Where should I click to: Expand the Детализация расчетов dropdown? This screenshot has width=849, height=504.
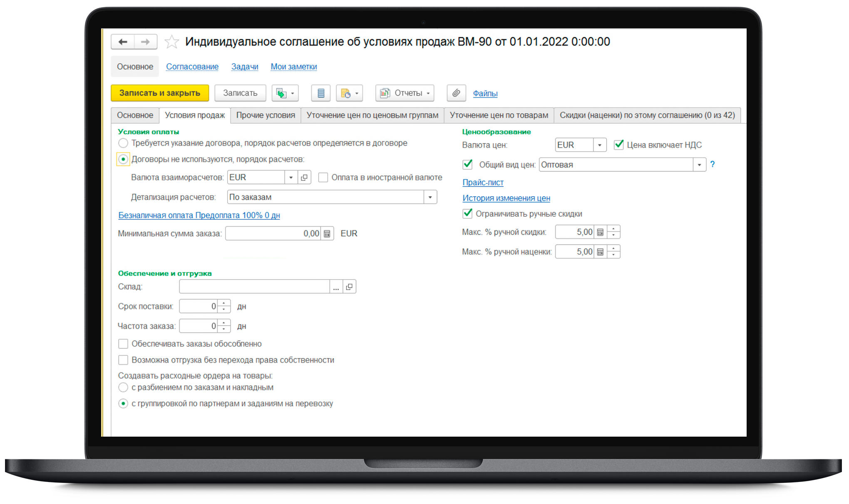pyautogui.click(x=430, y=197)
